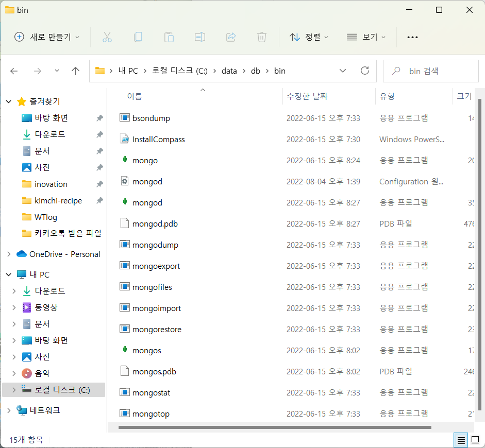Sort by 유형 column header
This screenshot has width=485, height=448.
pyautogui.click(x=387, y=96)
